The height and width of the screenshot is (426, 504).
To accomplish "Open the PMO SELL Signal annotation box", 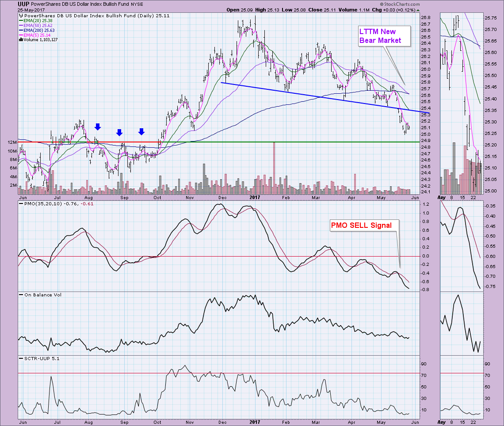I will pyautogui.click(x=362, y=225).
